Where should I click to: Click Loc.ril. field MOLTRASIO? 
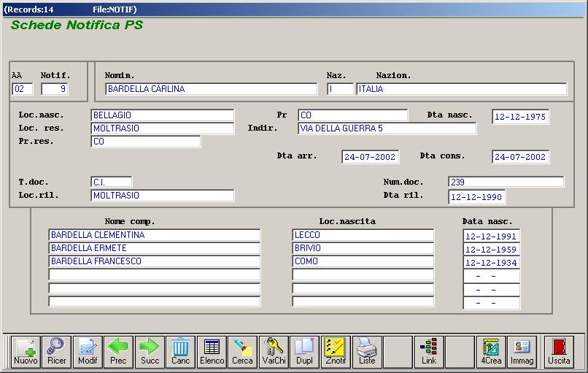[x=163, y=196]
